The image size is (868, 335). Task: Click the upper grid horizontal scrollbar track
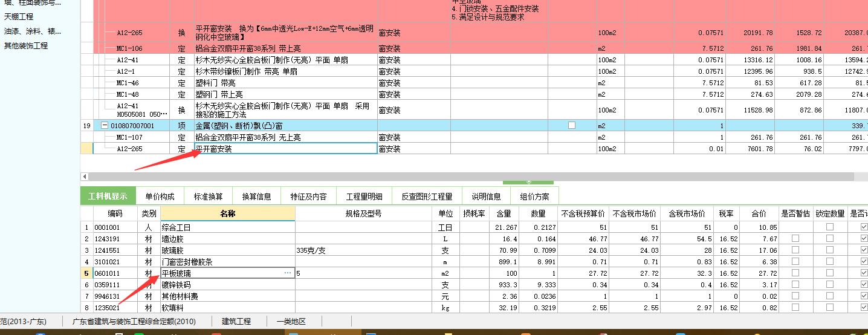pyautogui.click(x=471, y=177)
